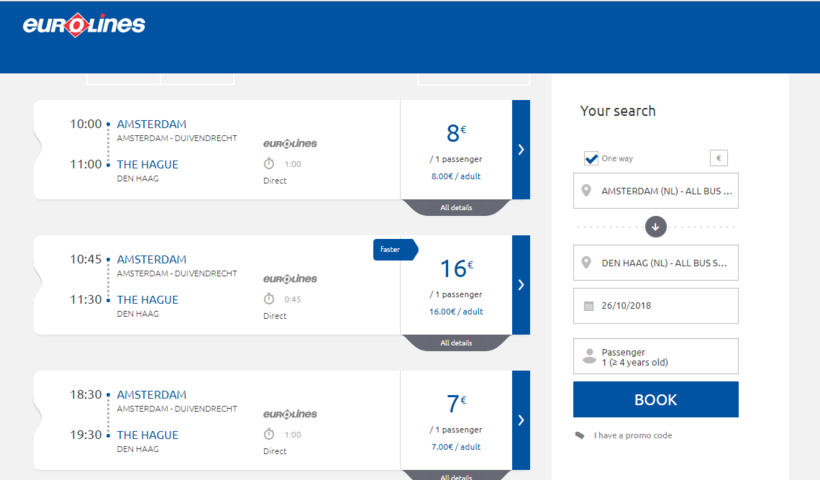Click clock icon on 10:00 trip
Screen dimensions: 820x480
(x=269, y=164)
